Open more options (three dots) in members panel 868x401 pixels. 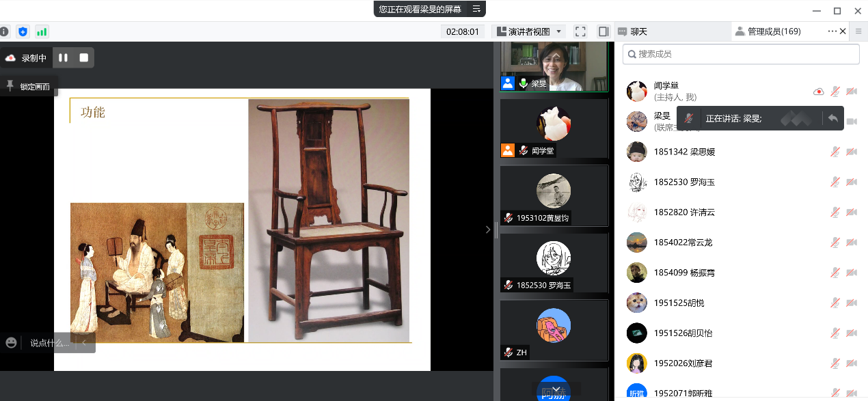(x=832, y=31)
